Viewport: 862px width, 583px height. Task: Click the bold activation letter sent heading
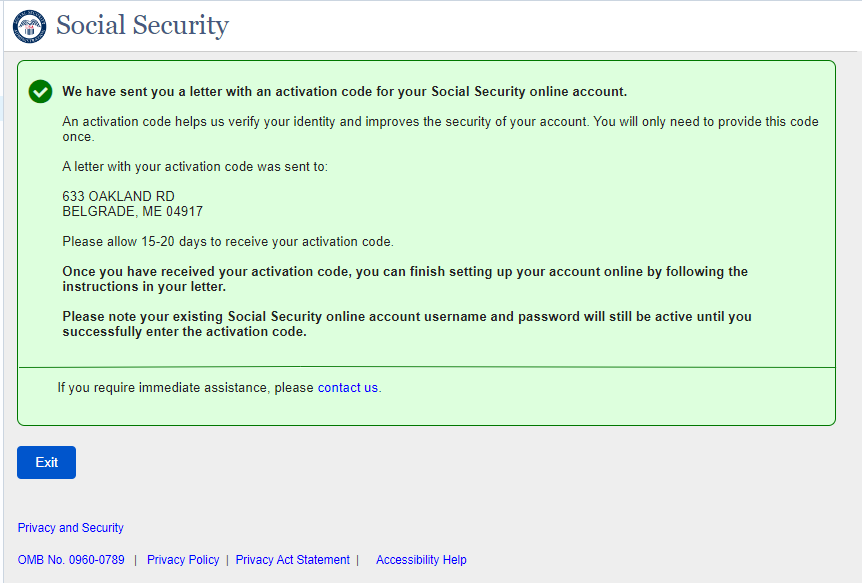(x=344, y=92)
